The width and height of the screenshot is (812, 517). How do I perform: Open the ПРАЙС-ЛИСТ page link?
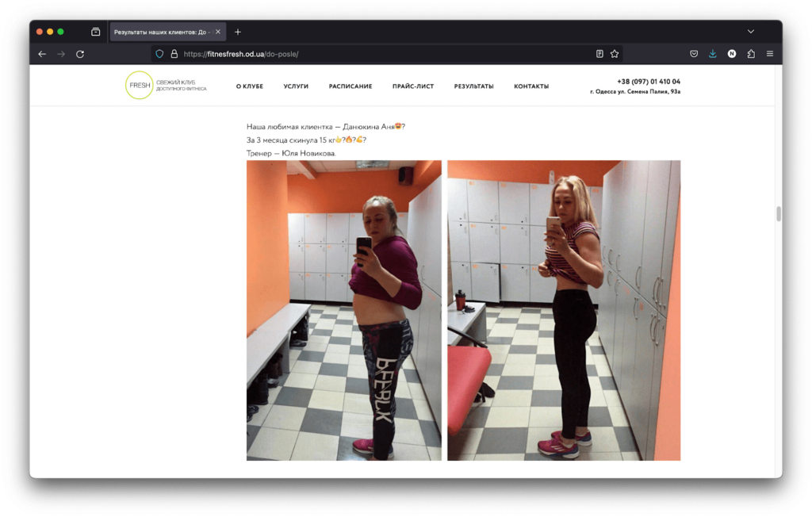coord(413,86)
